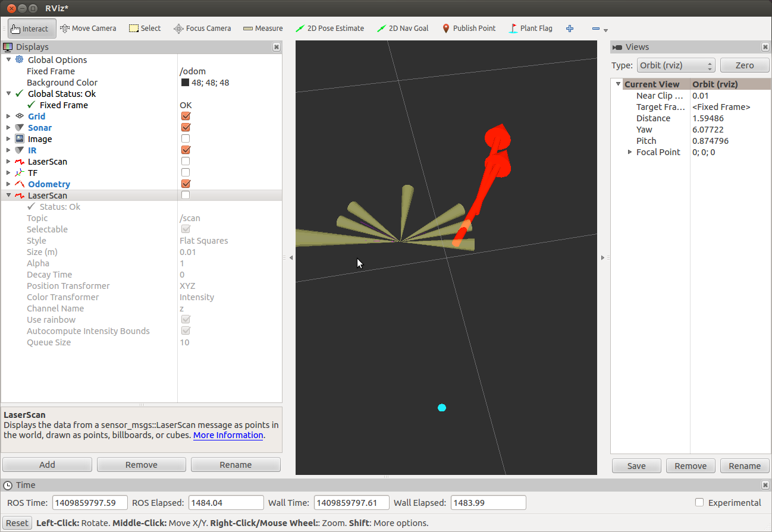Click the Global Options gear icon
772x532 pixels.
coord(19,59)
